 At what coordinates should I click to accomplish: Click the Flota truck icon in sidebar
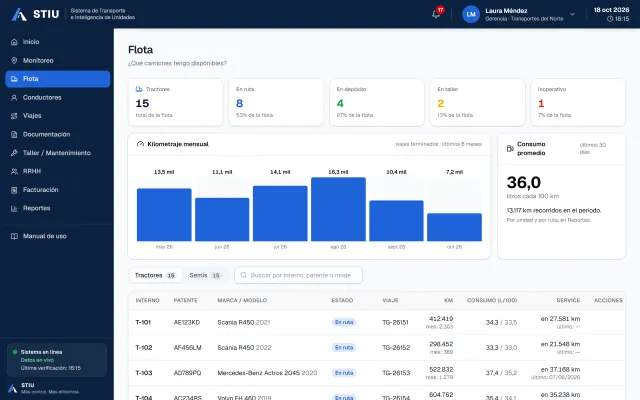(14, 79)
